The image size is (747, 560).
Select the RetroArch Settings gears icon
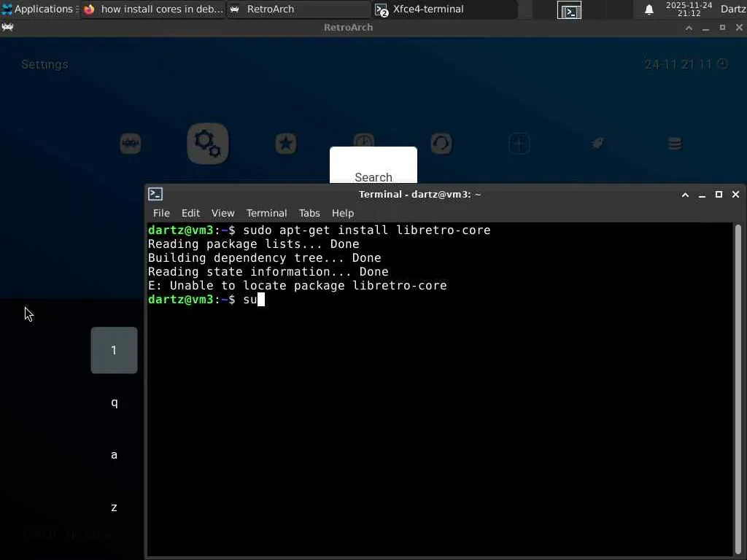(x=208, y=144)
